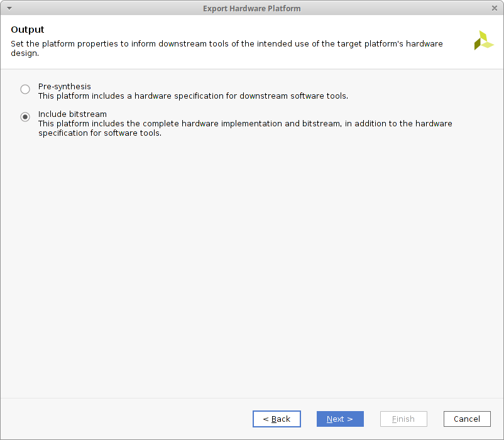Open the window menu arrow in title bar
This screenshot has height=440, width=504.
9,8
